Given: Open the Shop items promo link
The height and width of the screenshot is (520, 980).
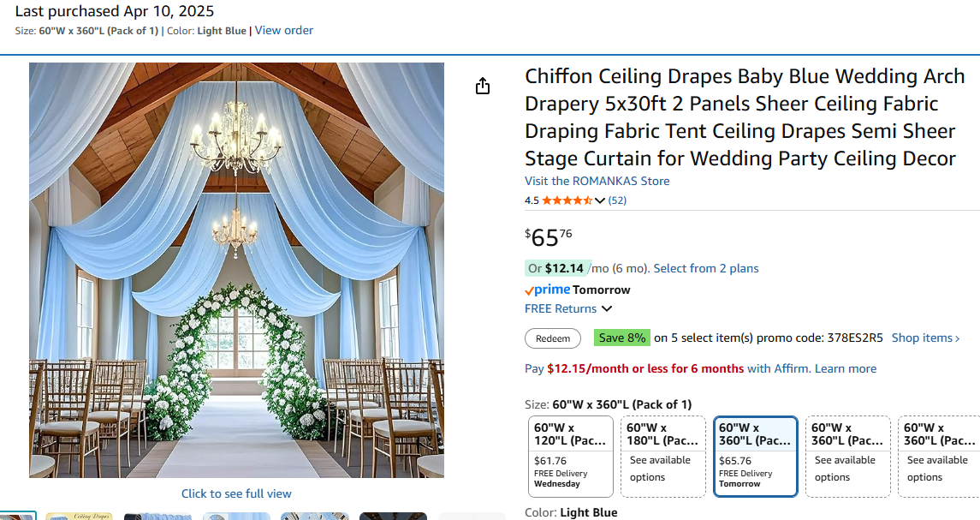Looking at the screenshot, I should [925, 338].
